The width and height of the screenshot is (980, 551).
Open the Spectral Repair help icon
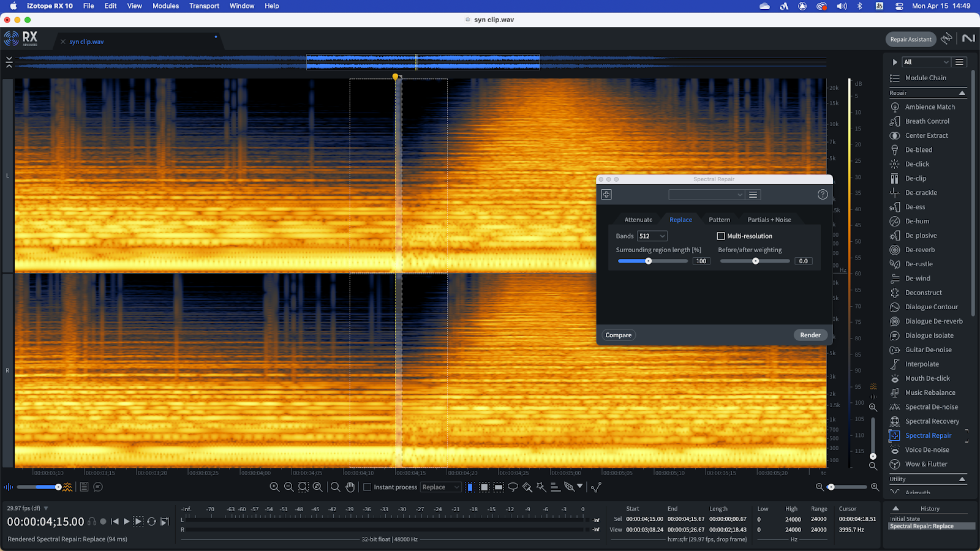823,195
